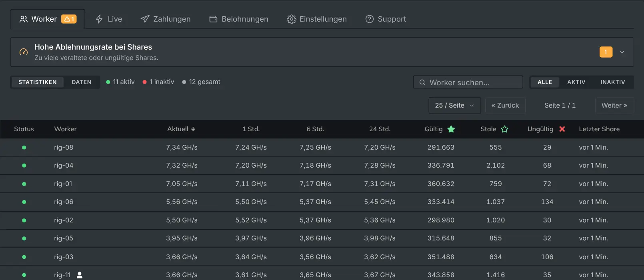Sort by the Aktuell column header

(181, 129)
